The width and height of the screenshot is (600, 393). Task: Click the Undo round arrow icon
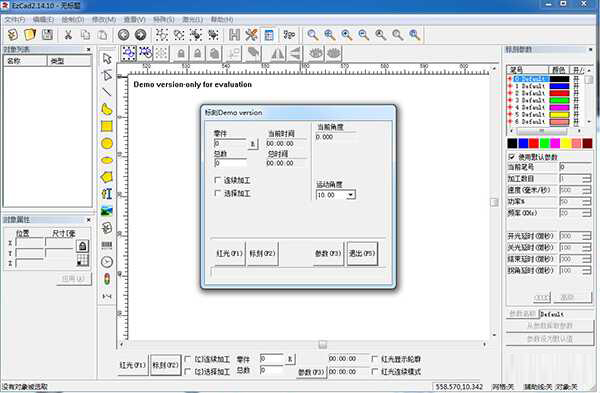[123, 35]
